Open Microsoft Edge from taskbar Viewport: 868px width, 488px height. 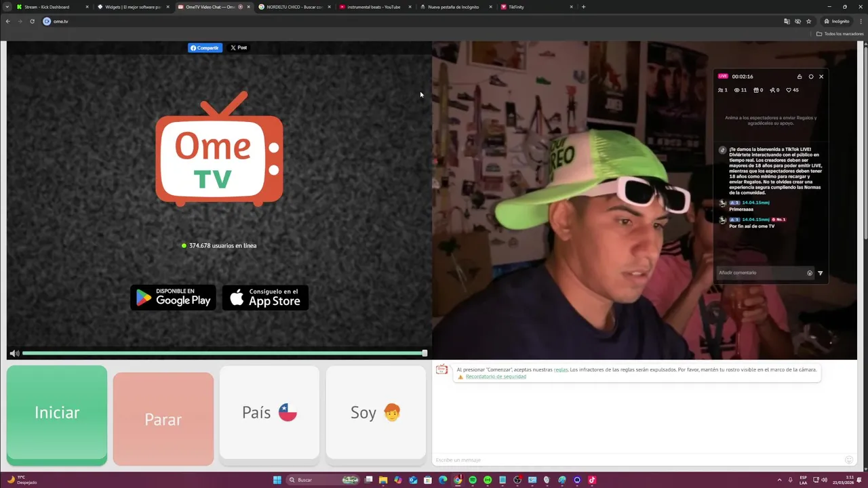tap(443, 480)
